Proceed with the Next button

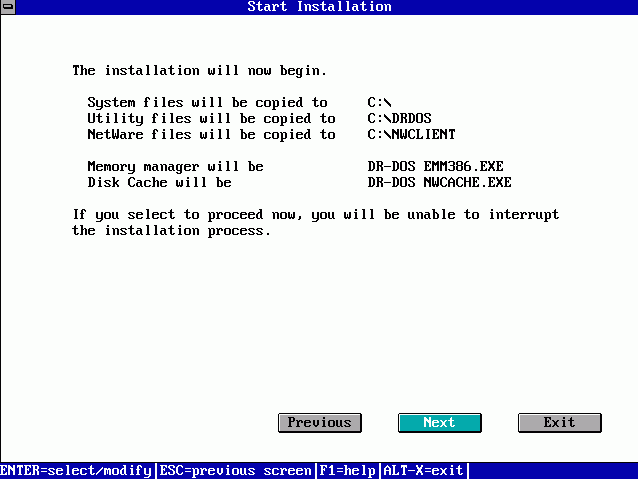[x=438, y=423]
